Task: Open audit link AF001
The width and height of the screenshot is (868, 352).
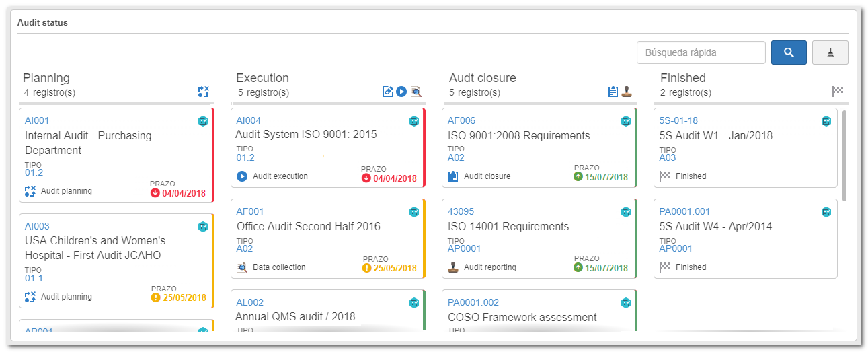Action: pos(250,212)
